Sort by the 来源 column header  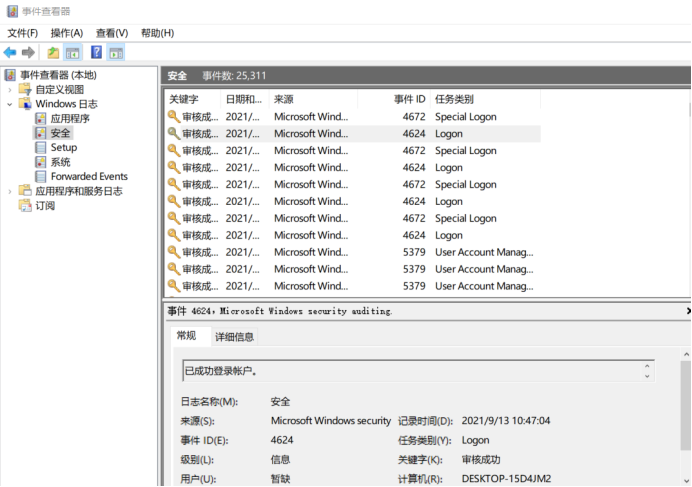click(x=313, y=99)
